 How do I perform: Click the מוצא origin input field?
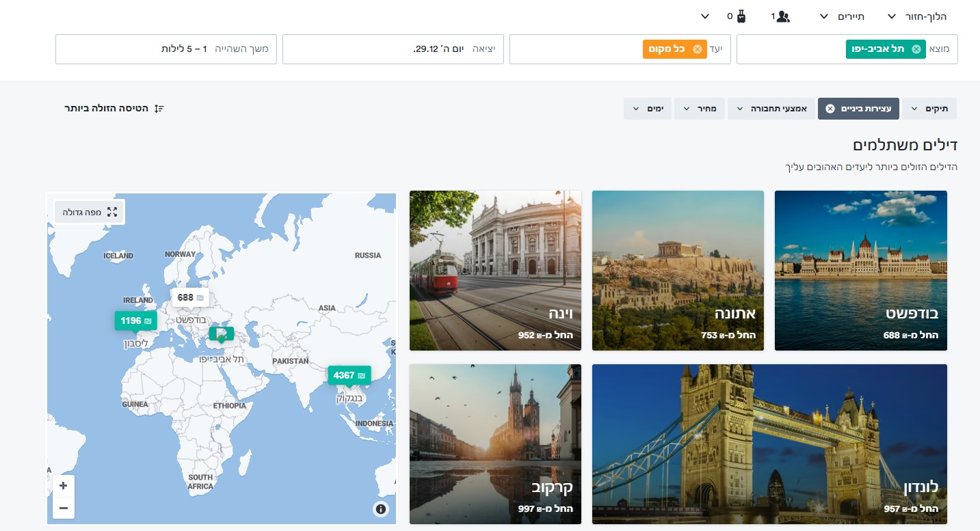[x=847, y=49]
